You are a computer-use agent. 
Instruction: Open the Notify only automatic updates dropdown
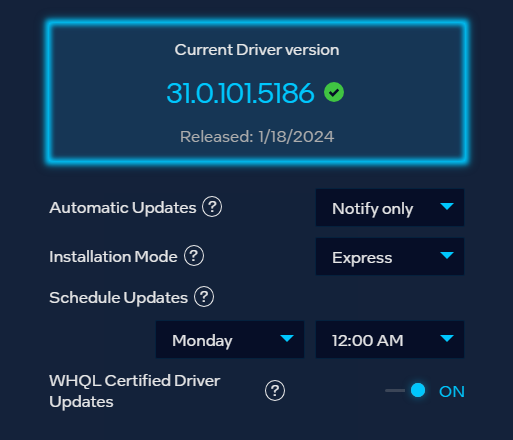[390, 208]
